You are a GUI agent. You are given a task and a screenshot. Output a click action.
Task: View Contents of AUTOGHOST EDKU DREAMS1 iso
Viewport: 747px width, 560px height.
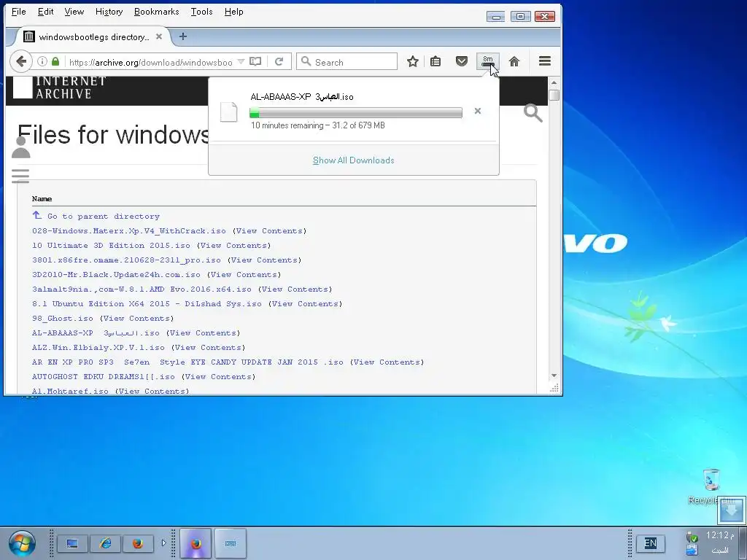218,377
